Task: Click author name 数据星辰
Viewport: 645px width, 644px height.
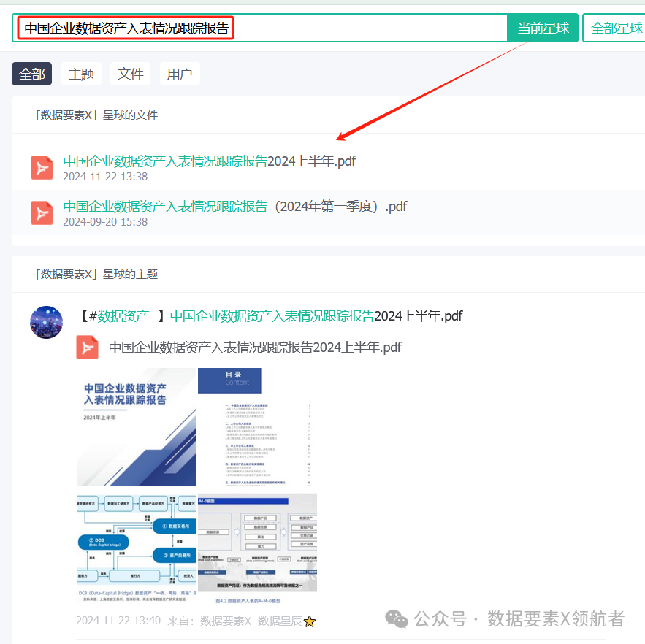Action: (280, 621)
